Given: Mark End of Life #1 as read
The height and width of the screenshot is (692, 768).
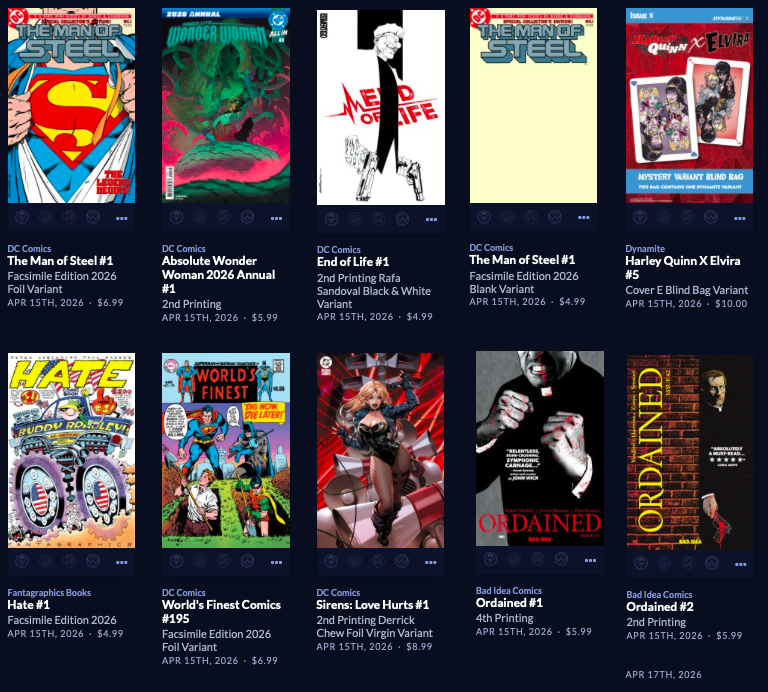Looking at the screenshot, I should tap(379, 218).
